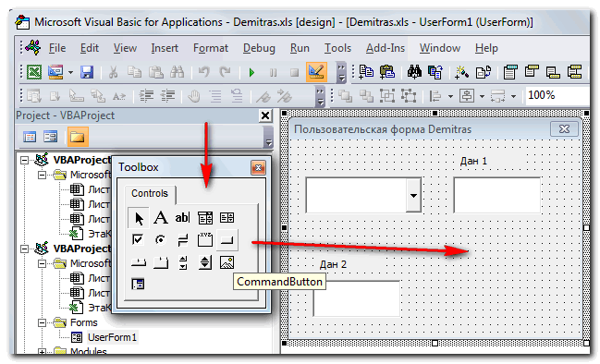The image size is (600, 364).
Task: Select the Label control in Toolbox
Action: tap(160, 218)
